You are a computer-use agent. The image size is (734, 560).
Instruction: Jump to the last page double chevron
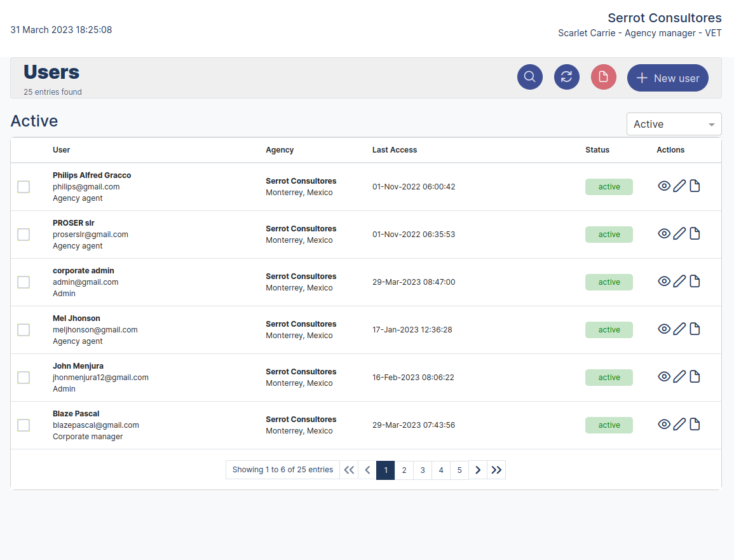[496, 470]
